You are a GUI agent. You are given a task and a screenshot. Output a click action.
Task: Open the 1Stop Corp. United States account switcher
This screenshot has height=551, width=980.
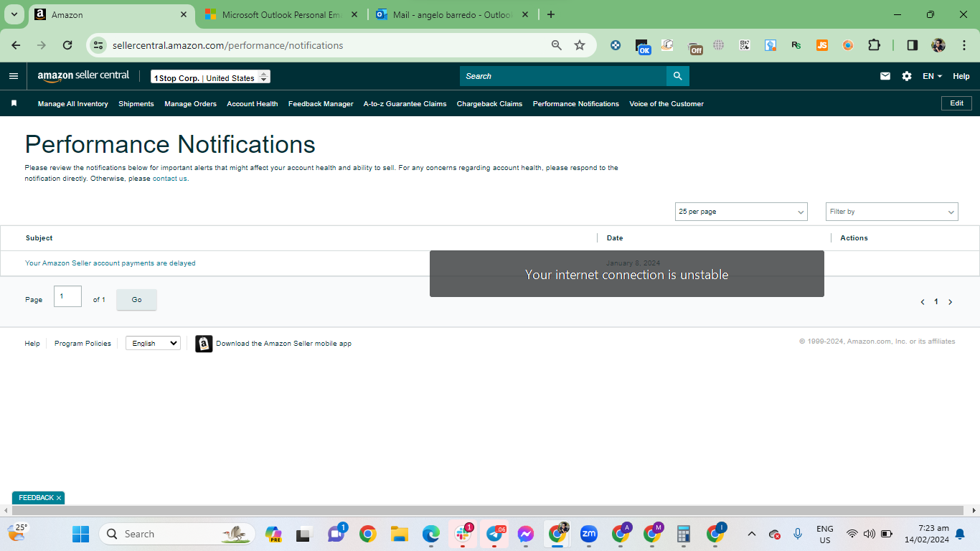point(210,77)
